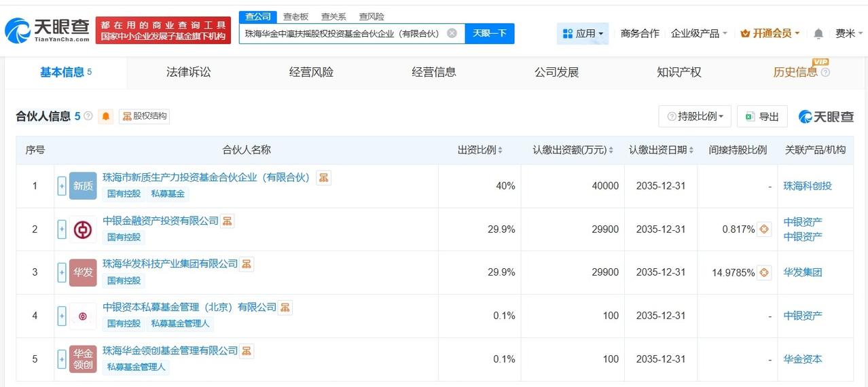Open the notification bell in the header
Viewport: 868px width, 387px height.
818,33
